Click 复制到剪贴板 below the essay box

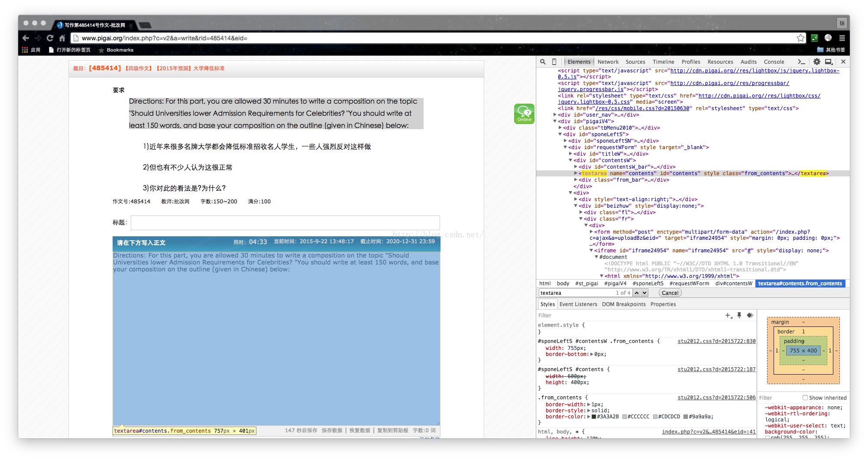coord(393,431)
